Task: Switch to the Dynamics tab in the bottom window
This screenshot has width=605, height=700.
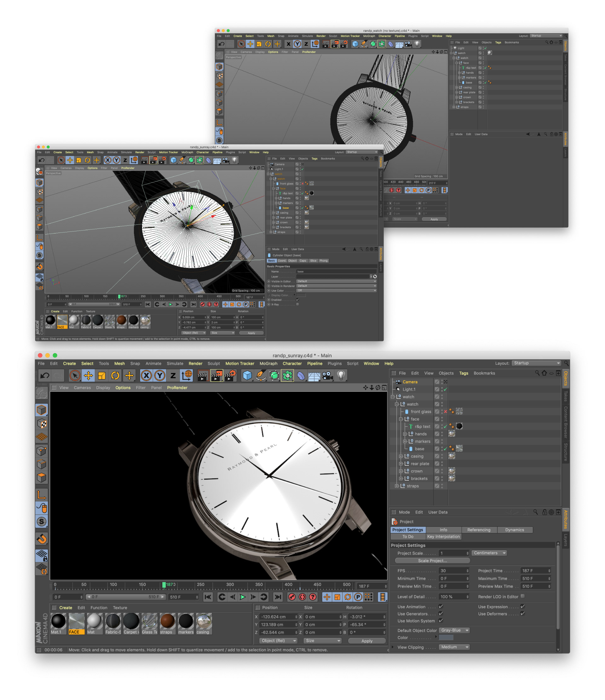Action: 515,530
